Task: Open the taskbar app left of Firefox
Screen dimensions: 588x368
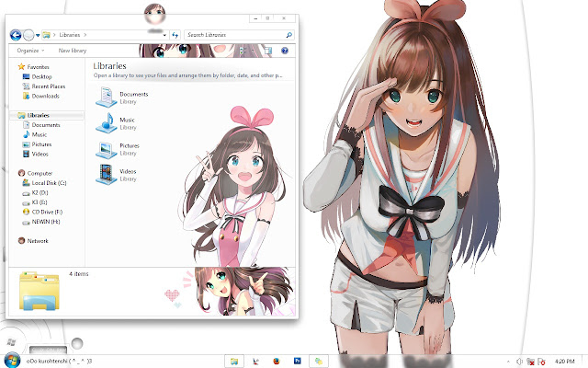Action: point(255,362)
